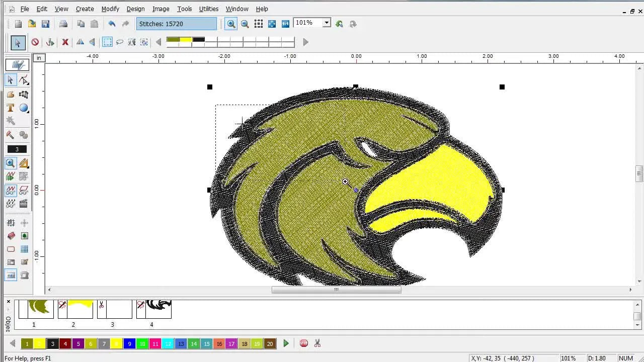
Task: Click the Copy icon in toolbar
Action: (81, 24)
